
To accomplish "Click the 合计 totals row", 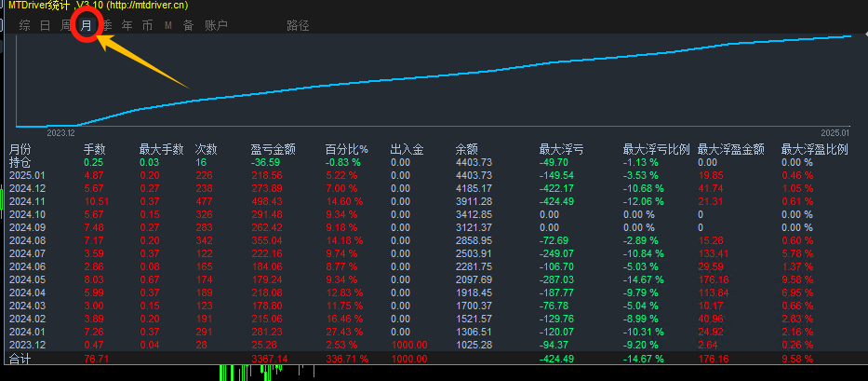I will tap(20, 357).
